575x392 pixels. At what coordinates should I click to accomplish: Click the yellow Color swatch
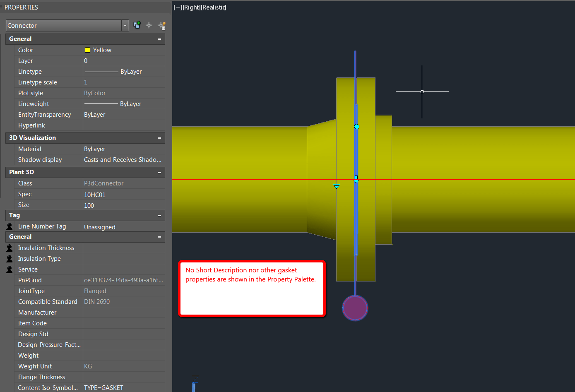(x=87, y=50)
